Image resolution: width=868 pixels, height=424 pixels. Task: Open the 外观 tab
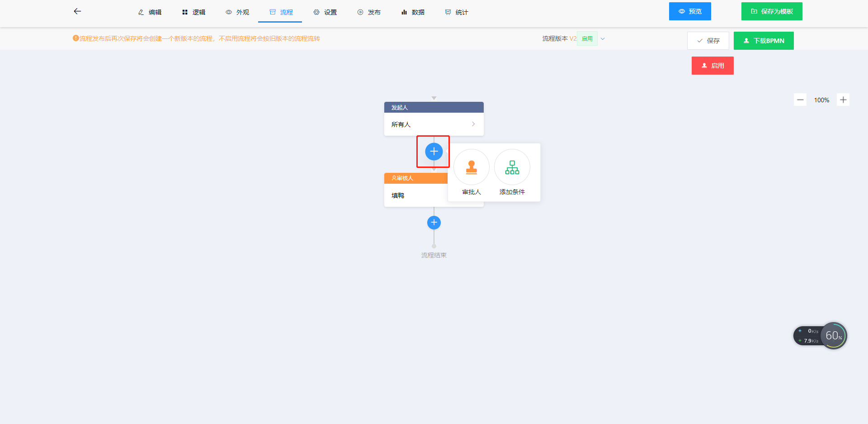click(237, 12)
